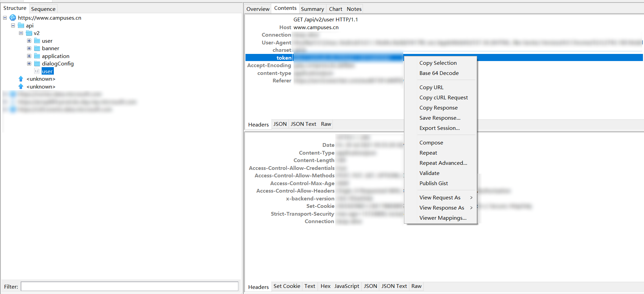Click Export Session... menu item
644x294 pixels.
click(x=441, y=128)
